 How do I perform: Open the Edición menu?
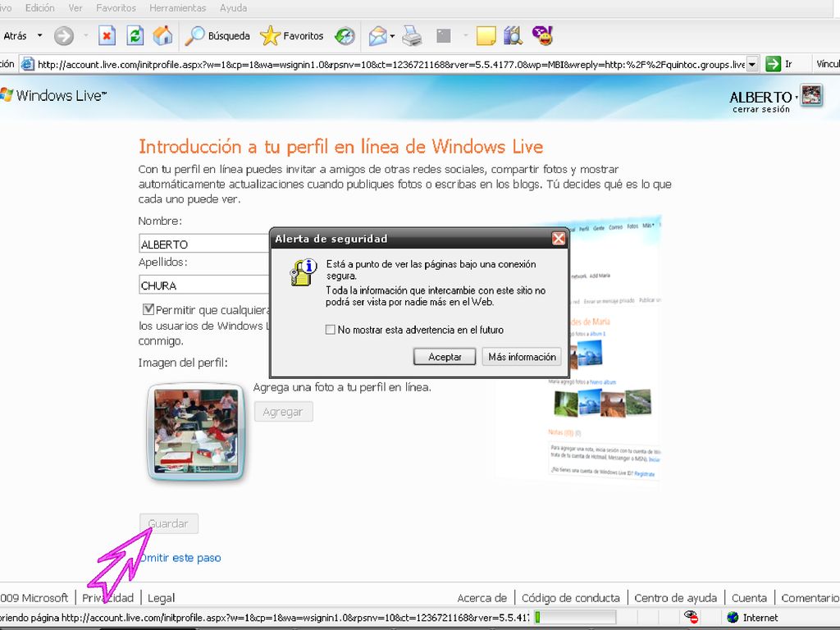point(39,8)
